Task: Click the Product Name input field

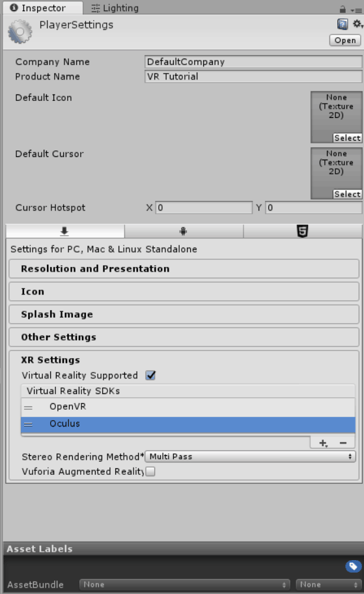Action: 253,76
